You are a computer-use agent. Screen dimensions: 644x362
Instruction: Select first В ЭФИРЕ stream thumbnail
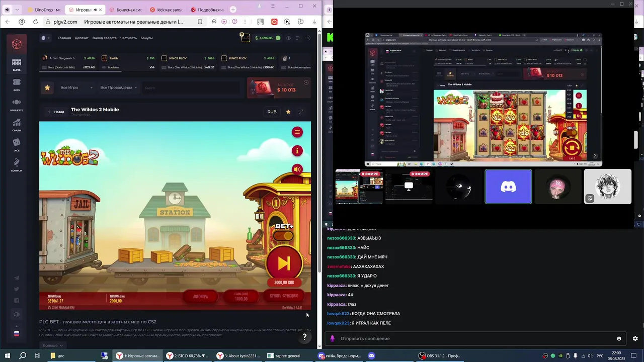[x=359, y=187]
